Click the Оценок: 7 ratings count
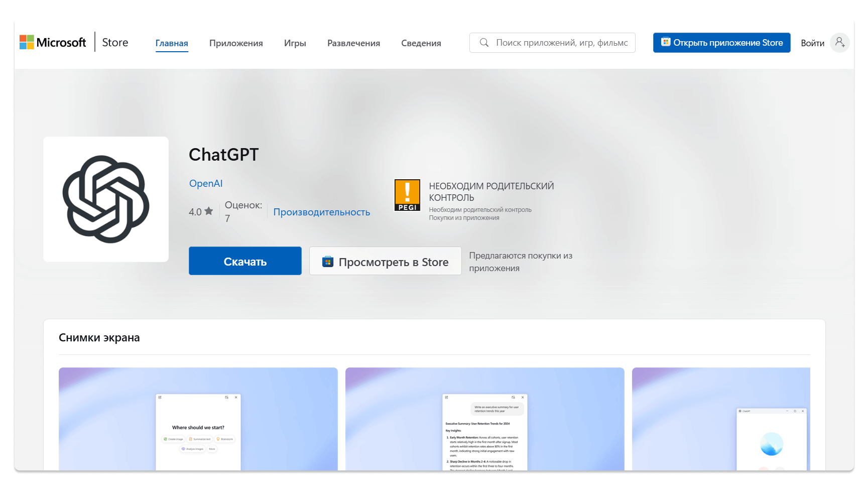 [243, 212]
